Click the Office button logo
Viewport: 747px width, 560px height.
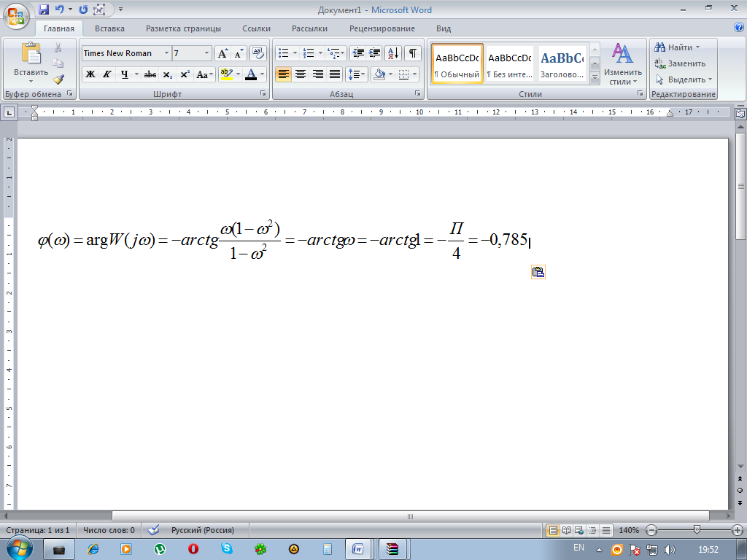click(x=16, y=17)
